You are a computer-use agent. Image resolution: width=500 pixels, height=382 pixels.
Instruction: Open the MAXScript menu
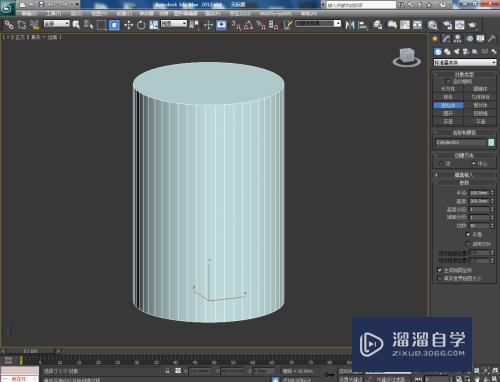click(275, 14)
